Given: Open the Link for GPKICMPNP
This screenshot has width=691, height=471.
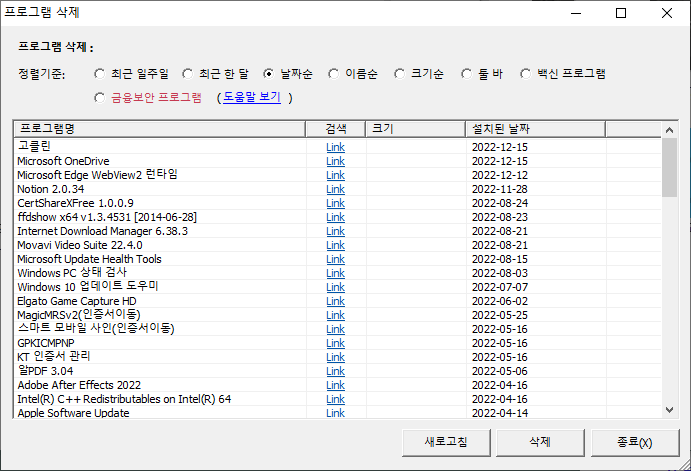Looking at the screenshot, I should coord(335,343).
